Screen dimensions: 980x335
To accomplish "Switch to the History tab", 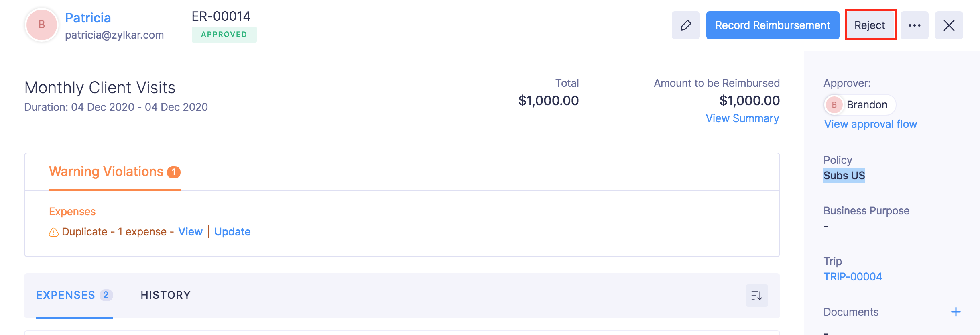I will coord(165,295).
